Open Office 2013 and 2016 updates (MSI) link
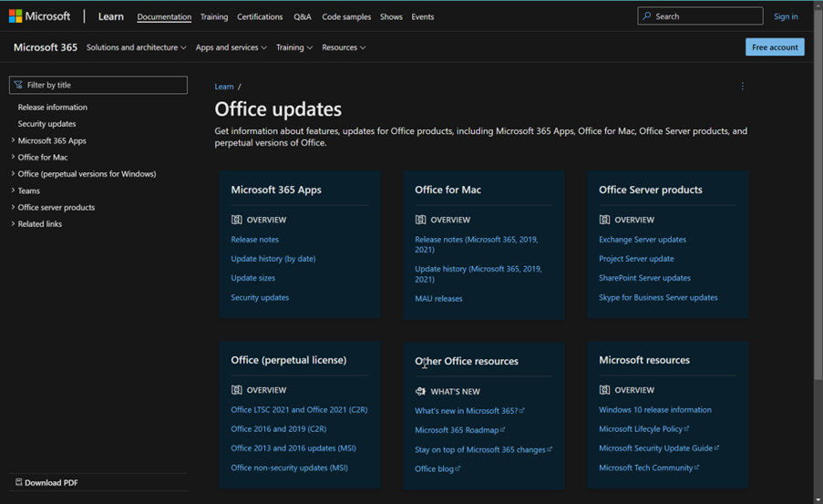The height and width of the screenshot is (504, 823). point(293,448)
